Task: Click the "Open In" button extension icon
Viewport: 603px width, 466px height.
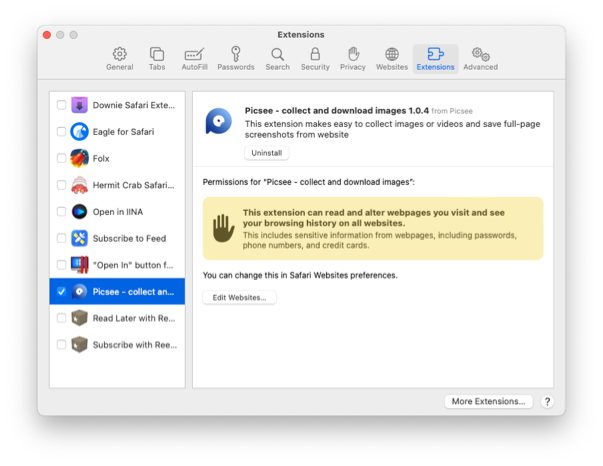Action: pos(80,265)
